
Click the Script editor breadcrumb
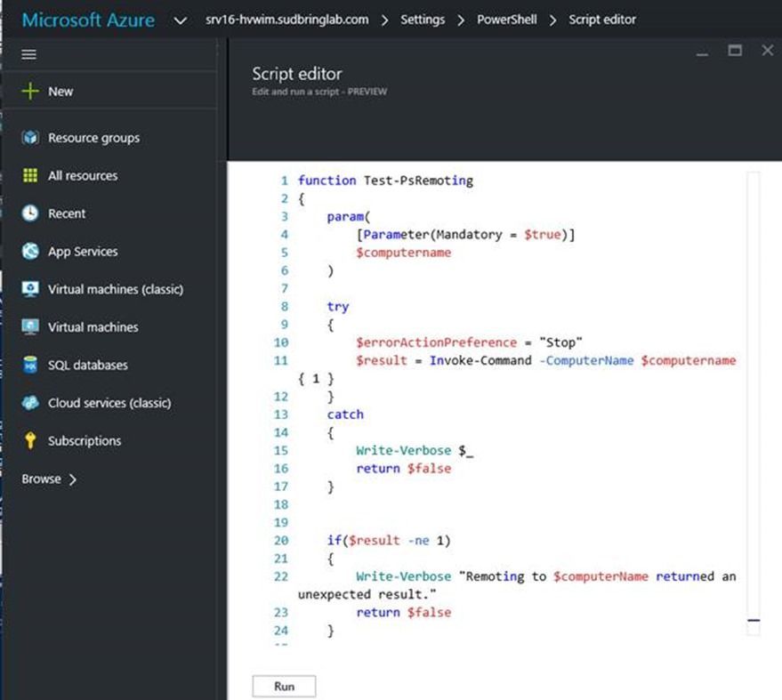pyautogui.click(x=602, y=20)
